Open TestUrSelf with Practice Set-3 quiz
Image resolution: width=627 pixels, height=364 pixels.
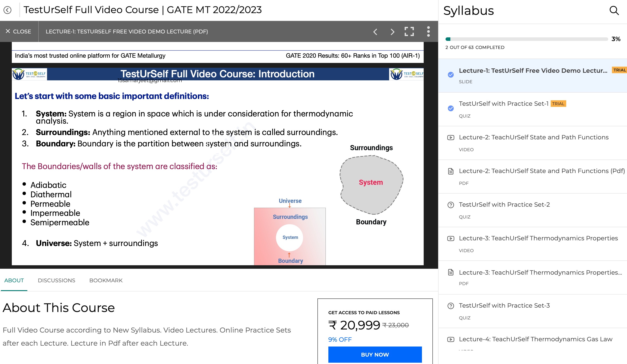(x=533, y=311)
